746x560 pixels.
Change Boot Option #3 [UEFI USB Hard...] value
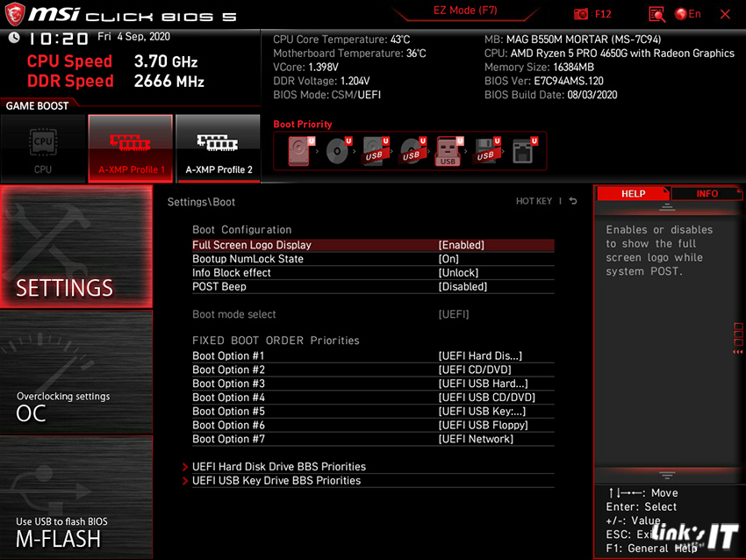pos(483,384)
